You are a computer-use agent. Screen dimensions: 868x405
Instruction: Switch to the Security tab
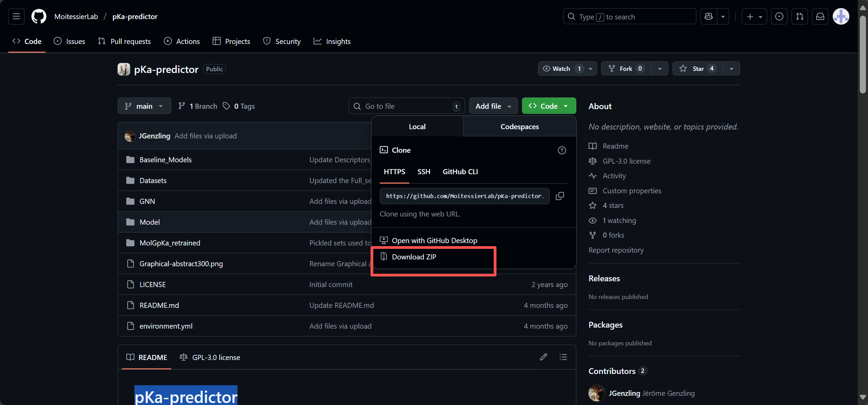(x=282, y=41)
